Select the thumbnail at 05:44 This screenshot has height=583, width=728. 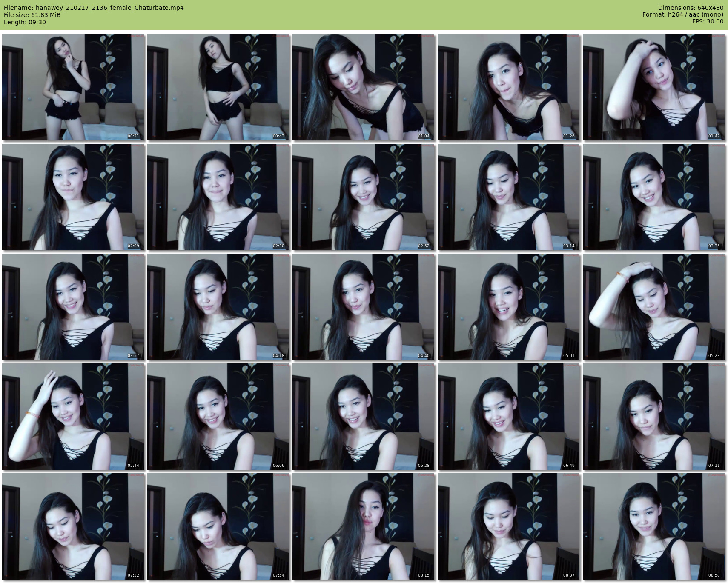(73, 417)
